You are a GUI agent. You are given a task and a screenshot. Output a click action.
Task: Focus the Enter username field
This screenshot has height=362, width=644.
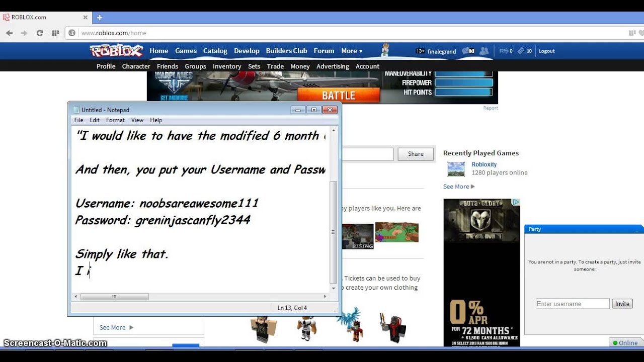click(573, 304)
